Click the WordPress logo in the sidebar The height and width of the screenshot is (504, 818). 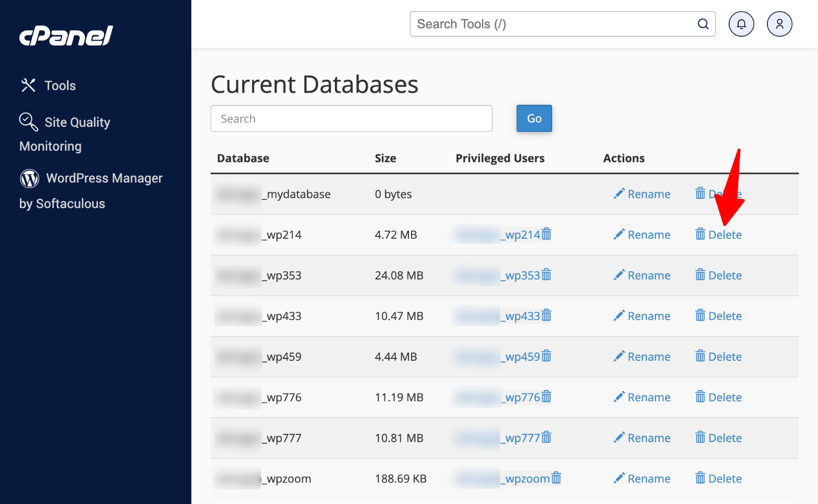coord(29,178)
